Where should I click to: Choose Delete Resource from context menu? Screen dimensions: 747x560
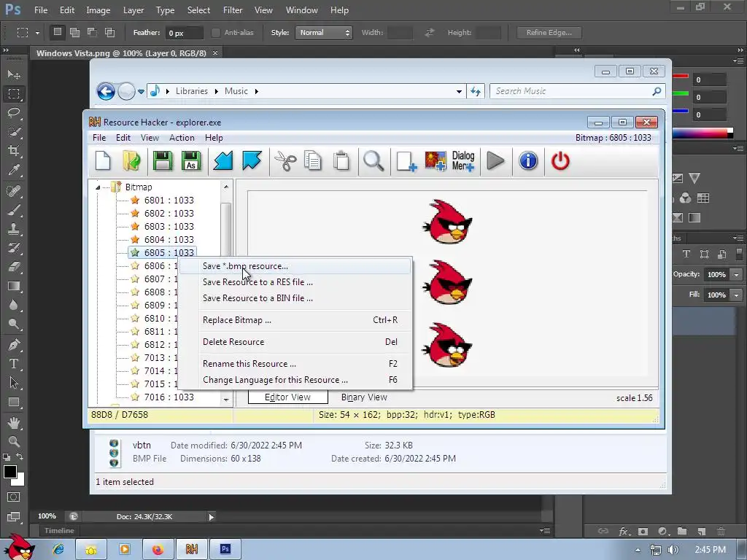point(294,342)
